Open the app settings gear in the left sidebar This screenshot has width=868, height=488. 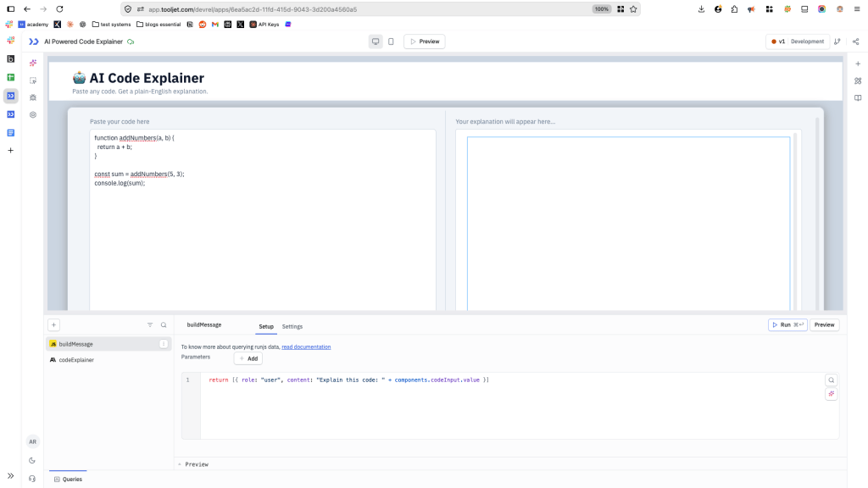click(x=32, y=114)
